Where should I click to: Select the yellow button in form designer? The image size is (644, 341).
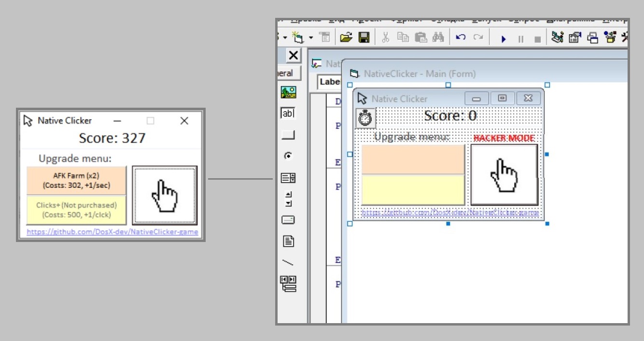click(413, 190)
